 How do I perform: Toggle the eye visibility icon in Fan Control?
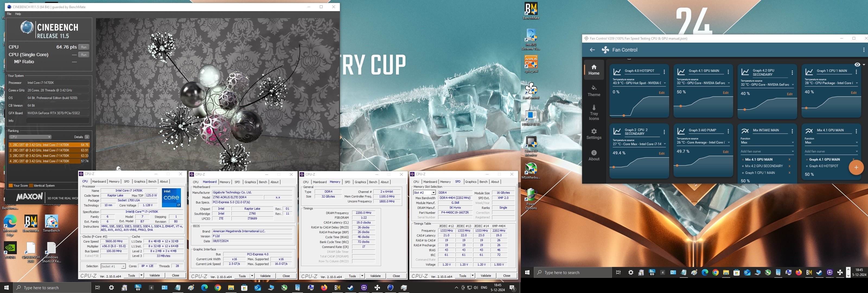pyautogui.click(x=857, y=65)
